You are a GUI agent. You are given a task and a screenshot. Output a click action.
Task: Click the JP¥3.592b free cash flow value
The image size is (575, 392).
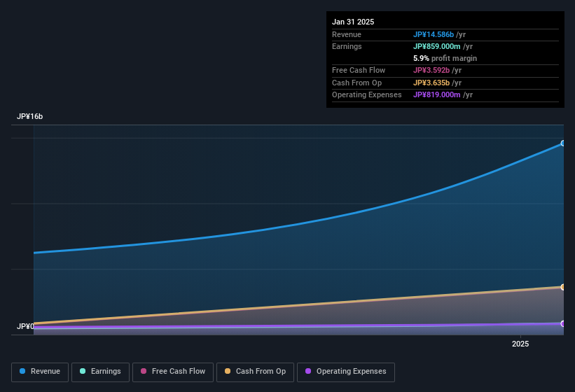431,70
